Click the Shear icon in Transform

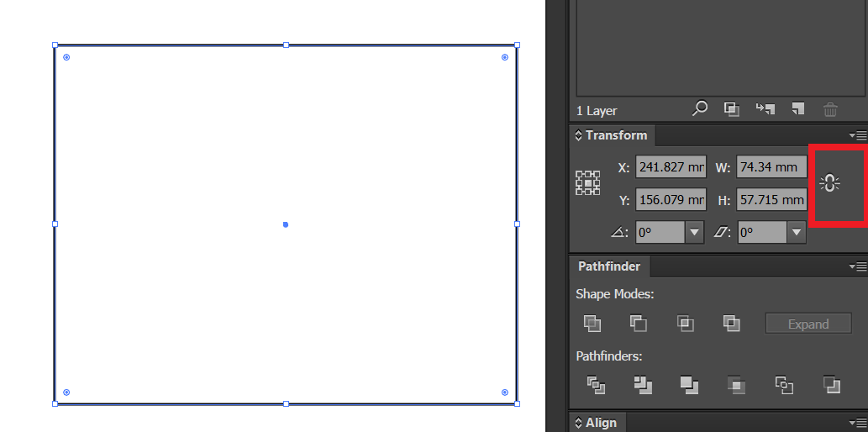(x=723, y=233)
